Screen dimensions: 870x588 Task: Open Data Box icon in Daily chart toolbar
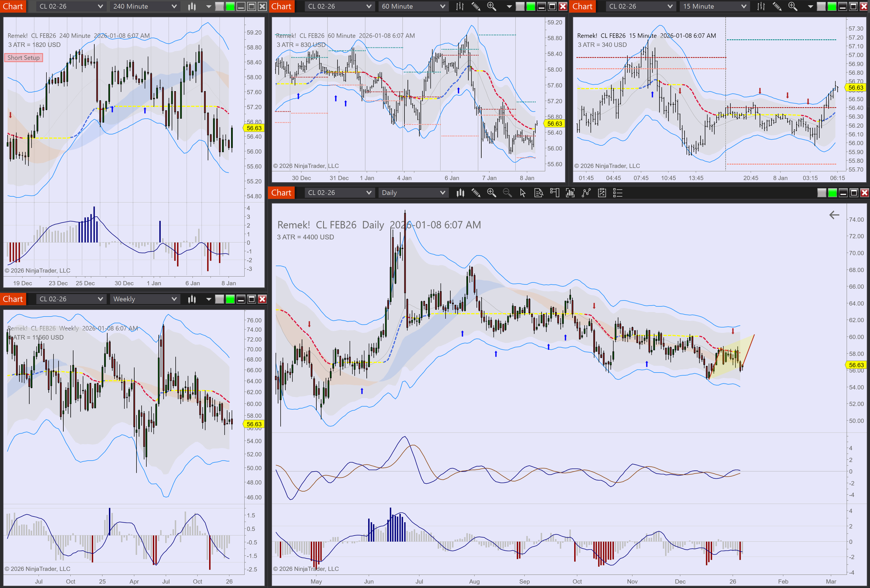pos(539,193)
